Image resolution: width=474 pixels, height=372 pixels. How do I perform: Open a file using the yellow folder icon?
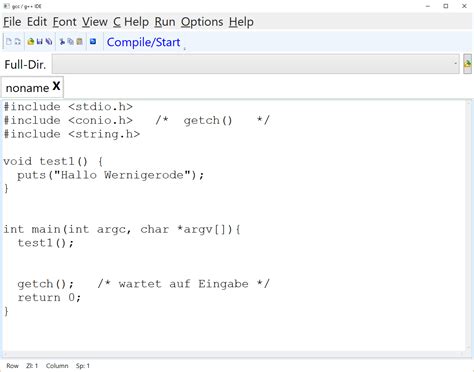point(31,42)
